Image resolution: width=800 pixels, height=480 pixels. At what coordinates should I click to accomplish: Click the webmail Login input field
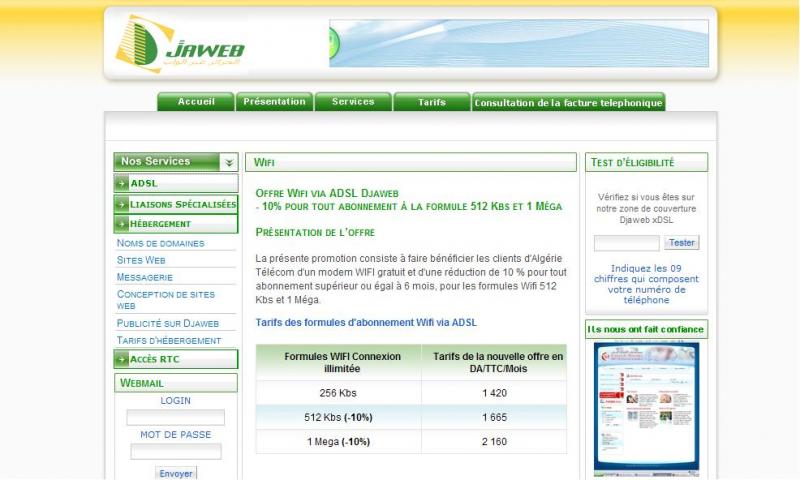pos(175,418)
